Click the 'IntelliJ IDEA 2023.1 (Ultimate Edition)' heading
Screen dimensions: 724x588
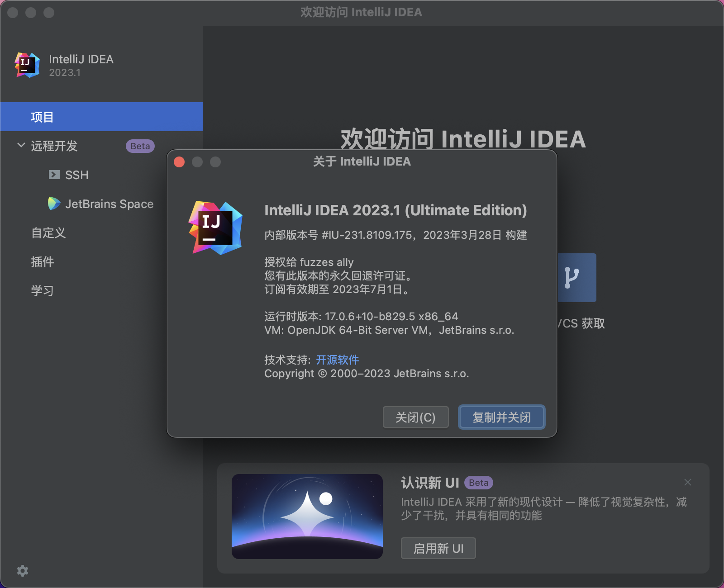(x=395, y=210)
